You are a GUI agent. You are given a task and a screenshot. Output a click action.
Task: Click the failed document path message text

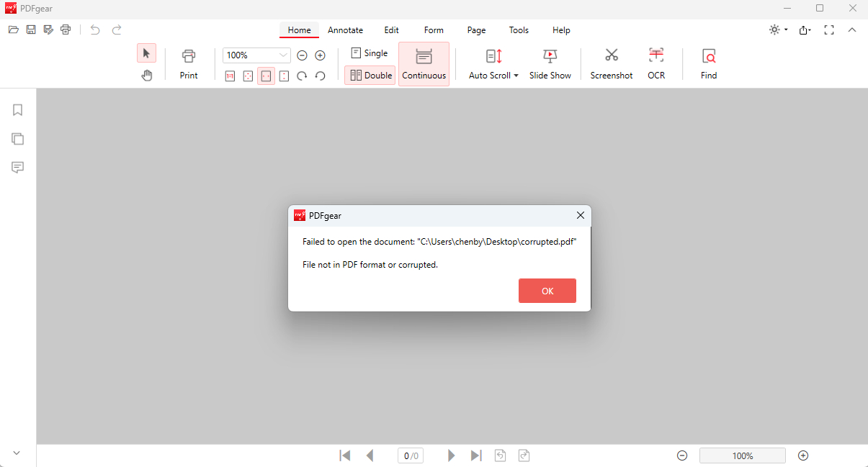click(439, 242)
